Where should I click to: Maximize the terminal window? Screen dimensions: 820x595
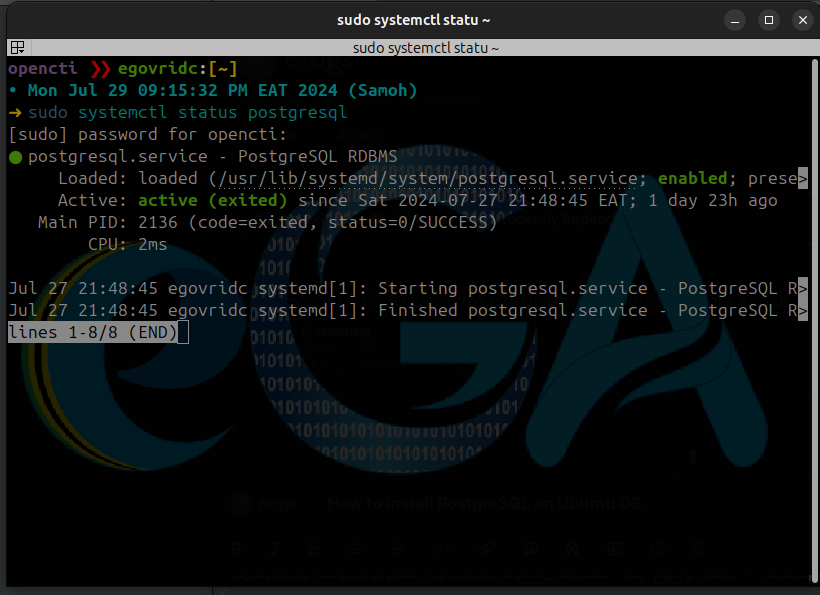(x=769, y=19)
